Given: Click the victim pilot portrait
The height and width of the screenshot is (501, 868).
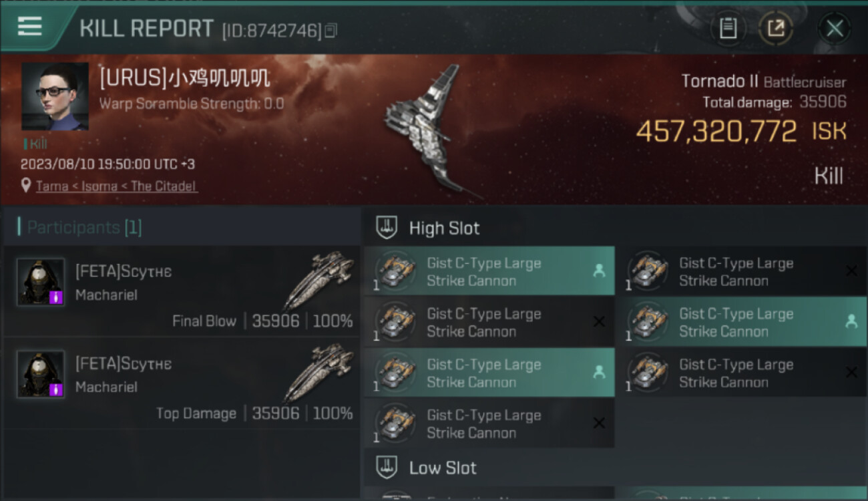Looking at the screenshot, I should click(x=55, y=96).
